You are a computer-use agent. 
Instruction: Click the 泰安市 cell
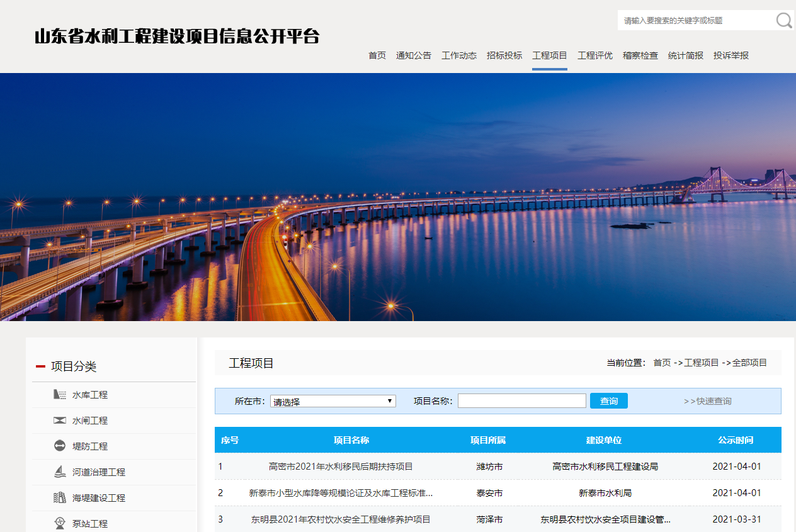489,493
